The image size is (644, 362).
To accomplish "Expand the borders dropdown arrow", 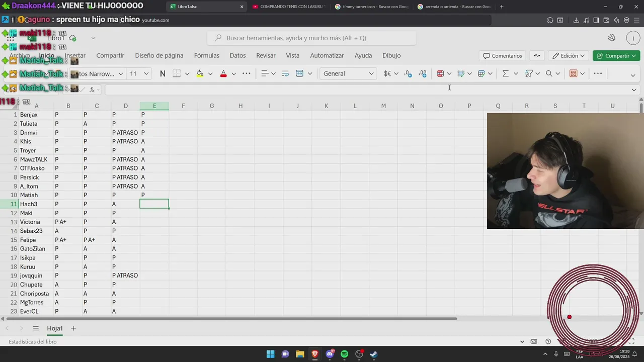I will pyautogui.click(x=187, y=73).
